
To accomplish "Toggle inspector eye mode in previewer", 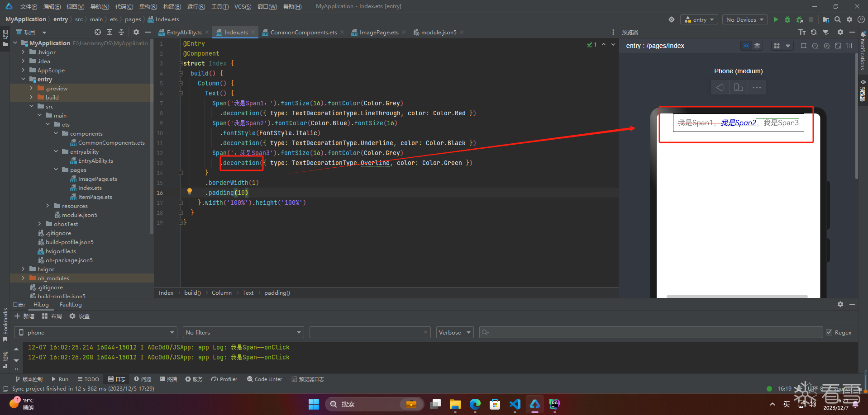I will (746, 46).
